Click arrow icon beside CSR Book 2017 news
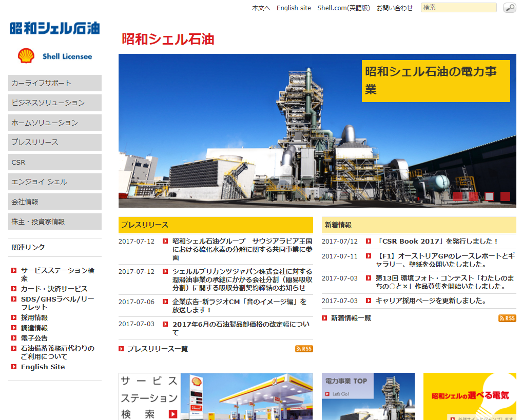Screen dimensions: 522x420 click(369, 241)
